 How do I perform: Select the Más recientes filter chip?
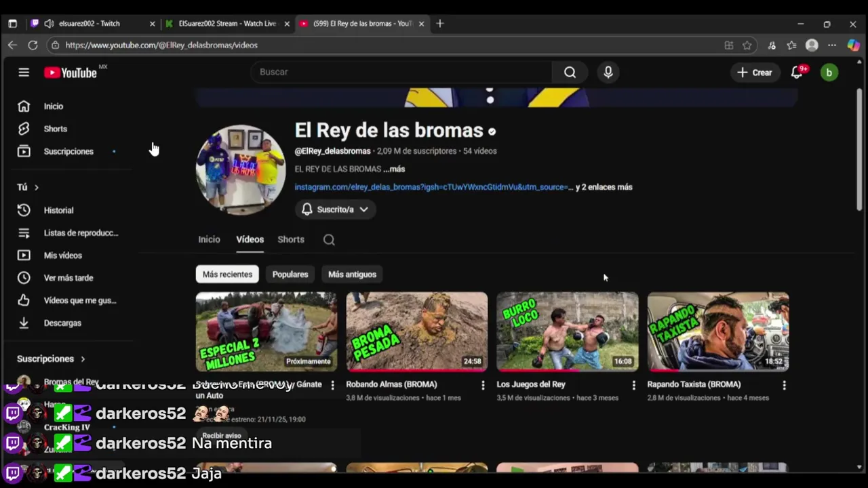pos(227,274)
